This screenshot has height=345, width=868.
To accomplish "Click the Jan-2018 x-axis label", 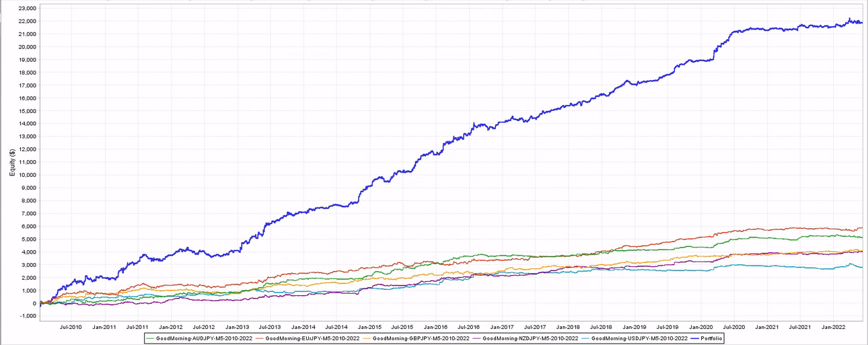I will coord(569,328).
